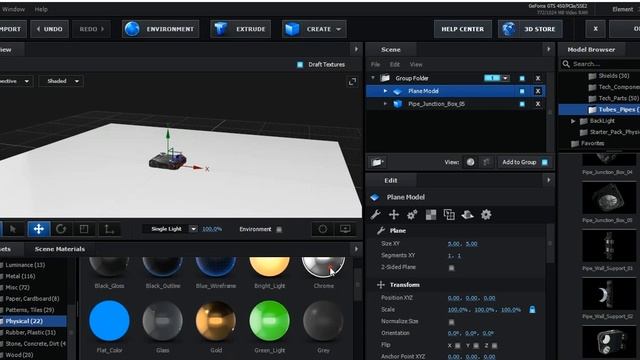Open the Edit panel options arrow
Screen dimensions: 640x360
pyautogui.click(x=549, y=180)
